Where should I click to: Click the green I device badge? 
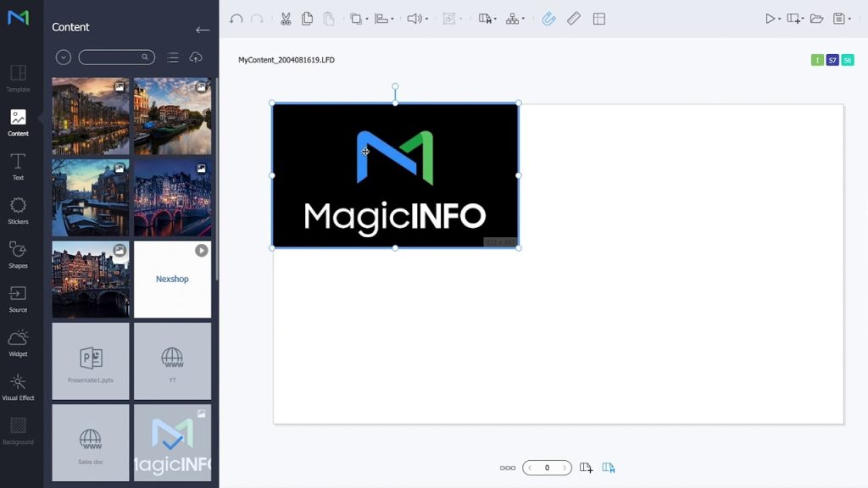(817, 60)
